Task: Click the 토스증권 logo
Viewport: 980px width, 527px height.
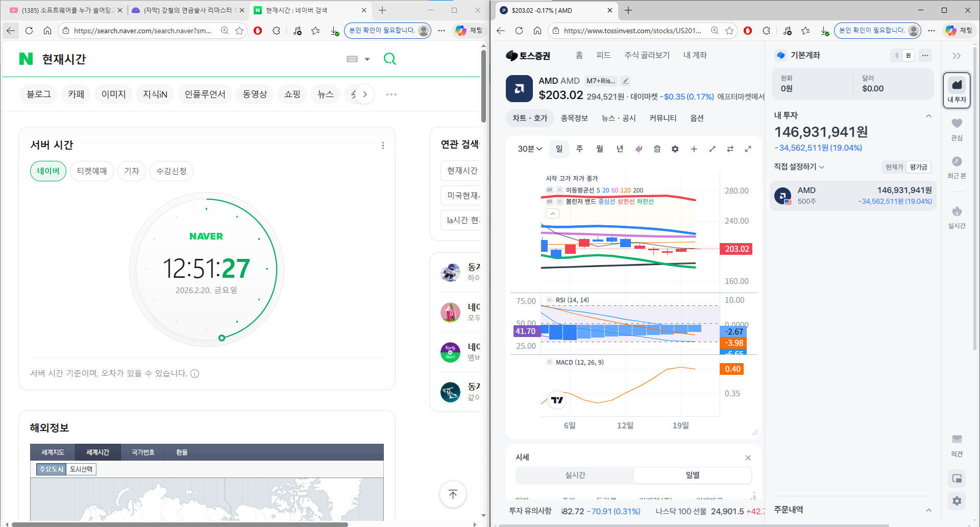Action: pyautogui.click(x=528, y=56)
